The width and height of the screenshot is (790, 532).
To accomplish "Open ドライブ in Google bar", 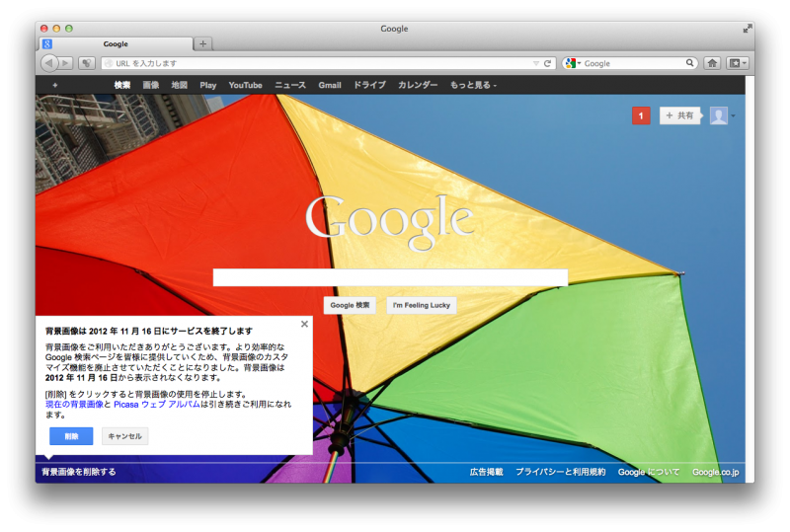I will (369, 85).
